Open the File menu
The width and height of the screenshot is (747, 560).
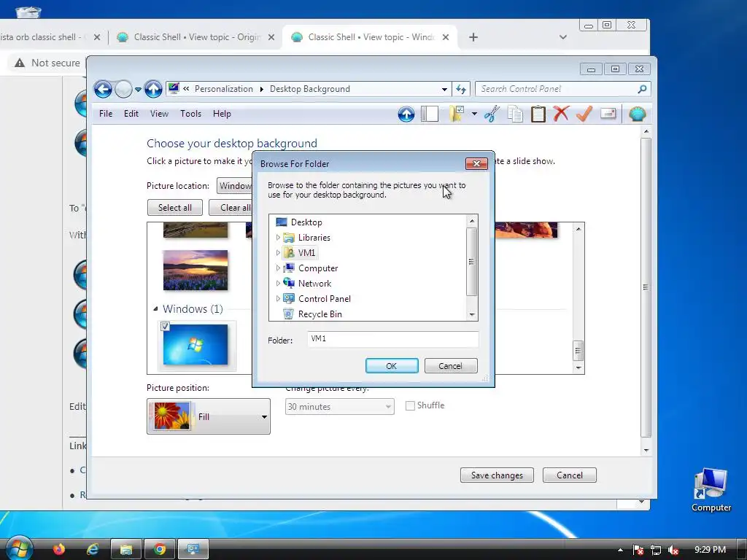click(x=106, y=114)
